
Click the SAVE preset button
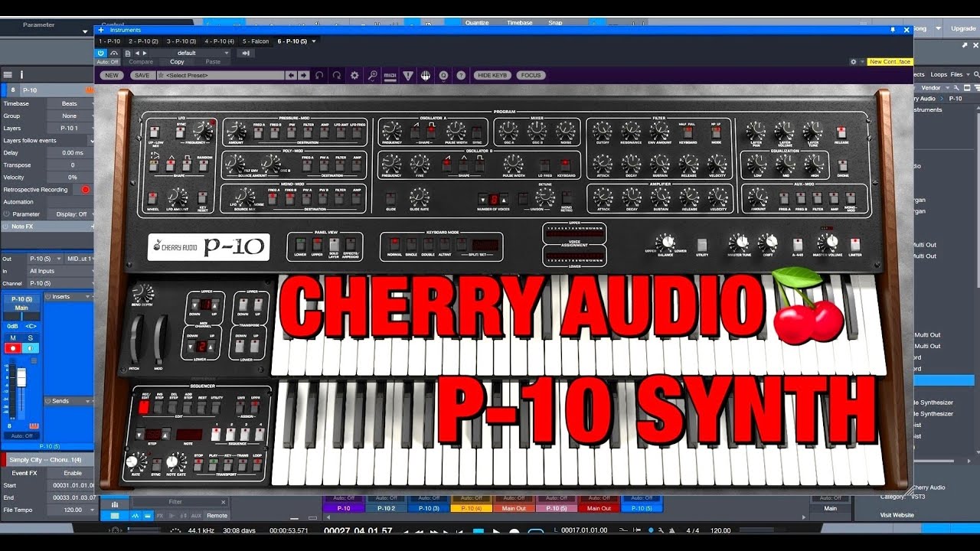142,75
